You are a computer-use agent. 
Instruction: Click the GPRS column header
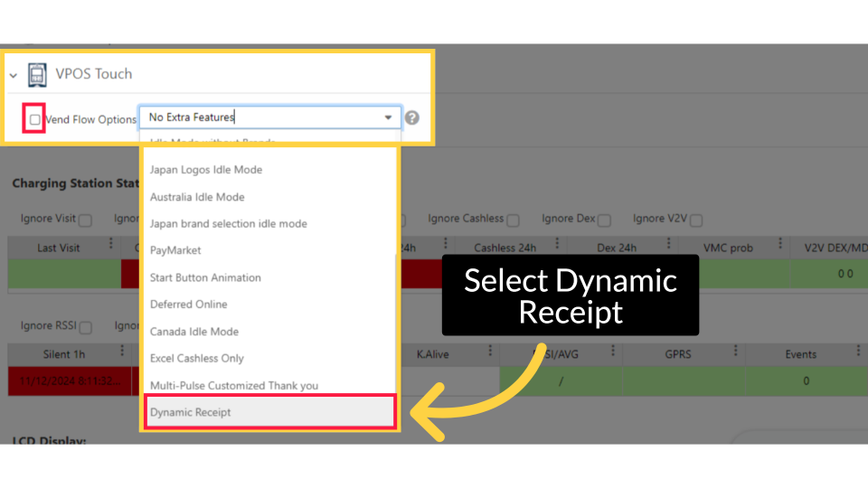[x=678, y=354]
